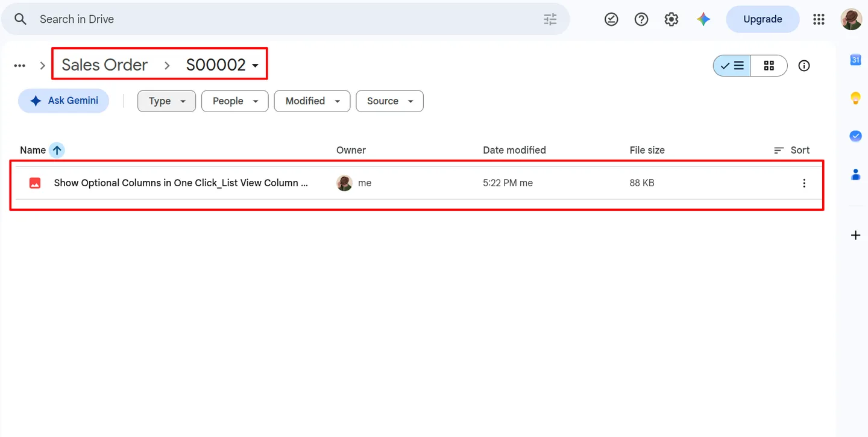Open Drive Settings gear icon
The width and height of the screenshot is (868, 437).
(671, 19)
